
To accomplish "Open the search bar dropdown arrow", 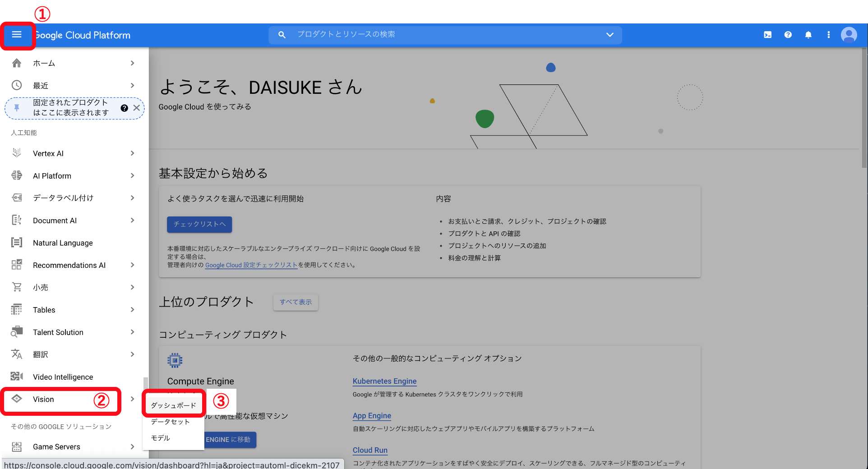I will click(x=609, y=35).
